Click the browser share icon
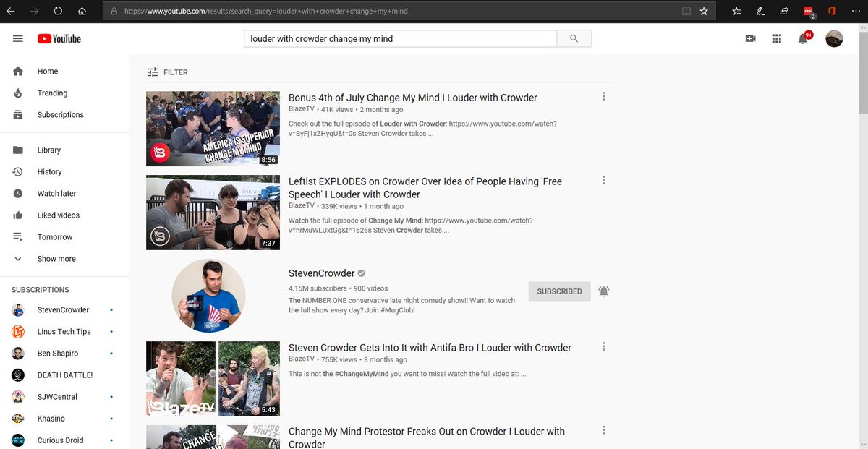This screenshot has width=868, height=449. point(784,12)
